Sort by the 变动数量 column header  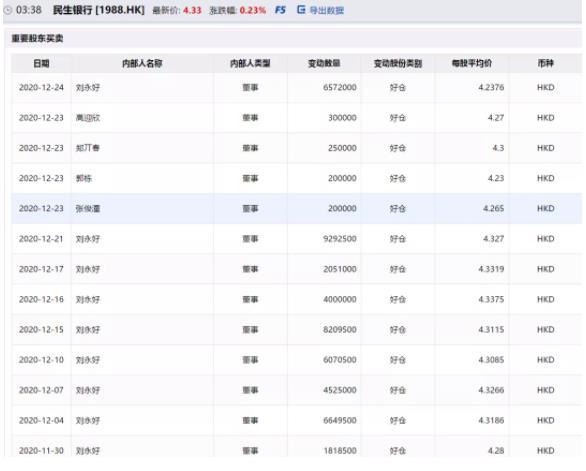pyautogui.click(x=324, y=63)
